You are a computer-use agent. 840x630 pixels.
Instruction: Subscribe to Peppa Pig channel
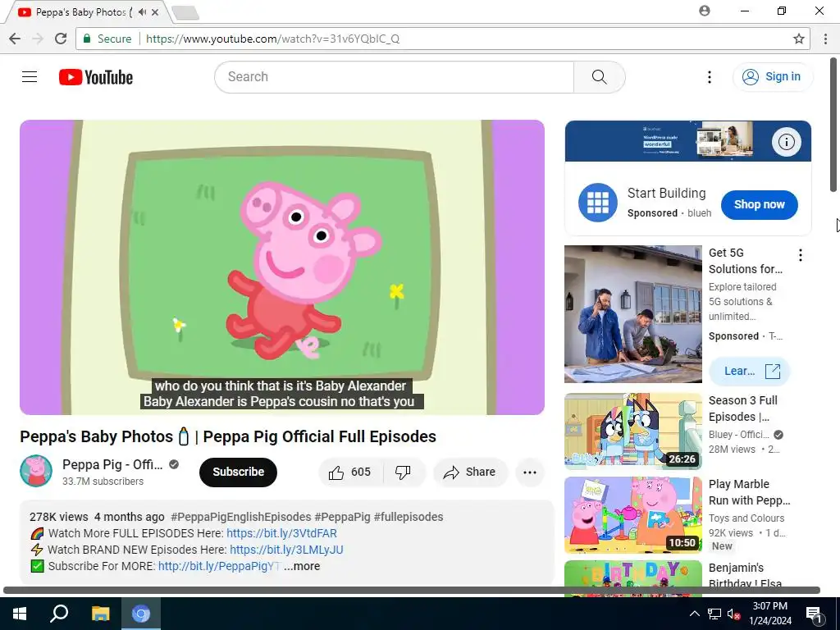[x=238, y=472]
